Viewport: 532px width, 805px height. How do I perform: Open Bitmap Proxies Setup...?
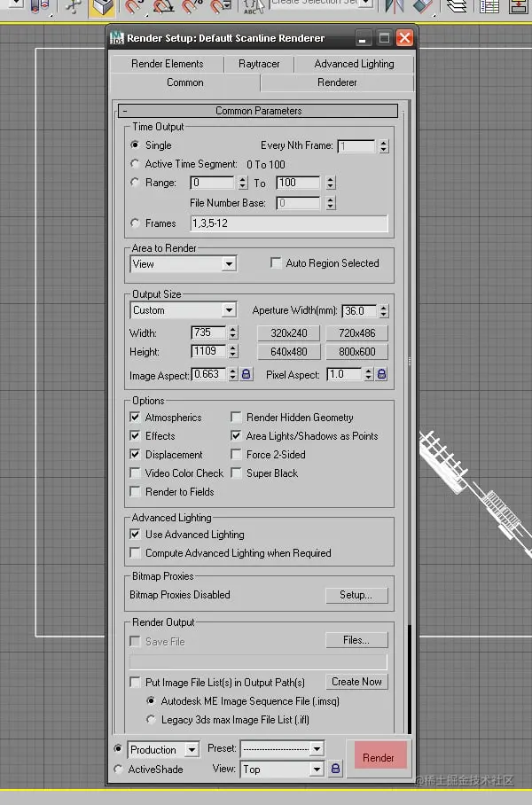(356, 595)
